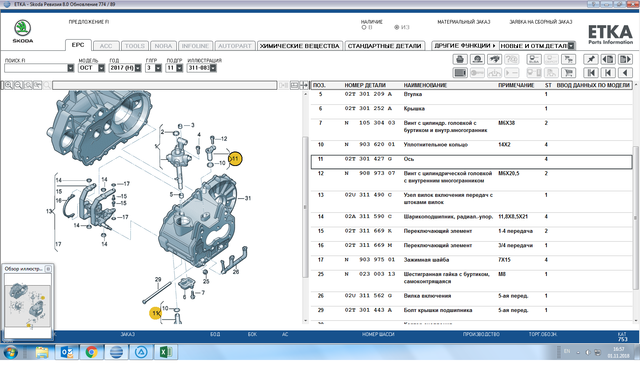The image size is (640, 366).
Task: Click the bulb label catalog icon
Action: pyautogui.click(x=534, y=60)
